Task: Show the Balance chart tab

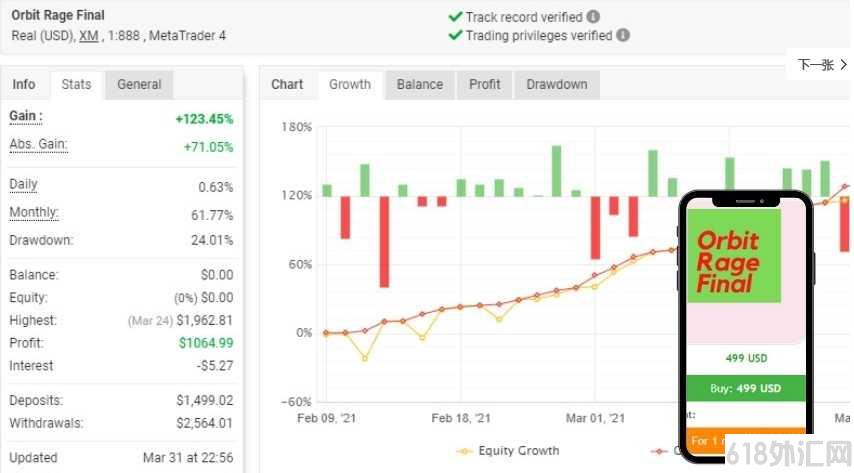Action: click(419, 84)
